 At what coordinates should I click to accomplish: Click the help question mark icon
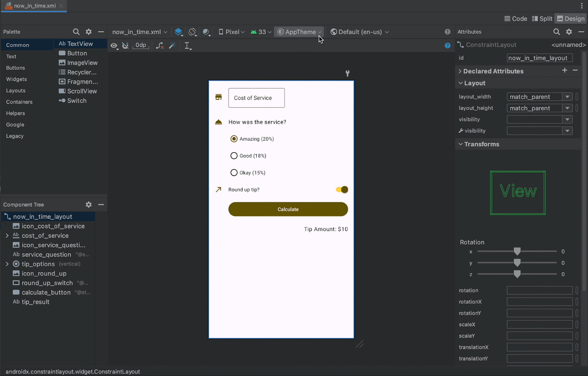pos(447,45)
